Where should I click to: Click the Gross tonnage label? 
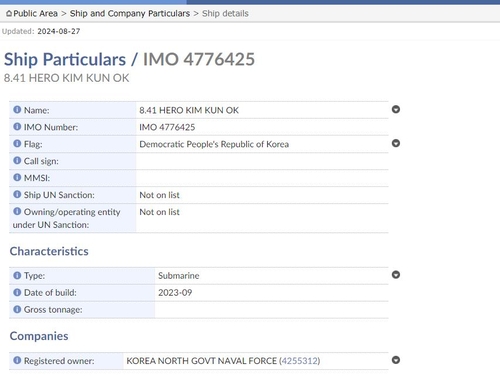pyautogui.click(x=53, y=310)
